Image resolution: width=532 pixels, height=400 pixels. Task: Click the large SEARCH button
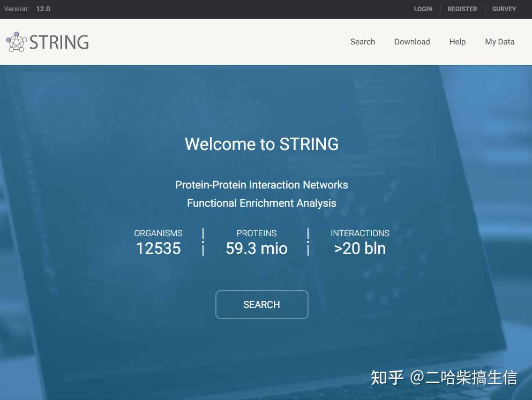(261, 304)
